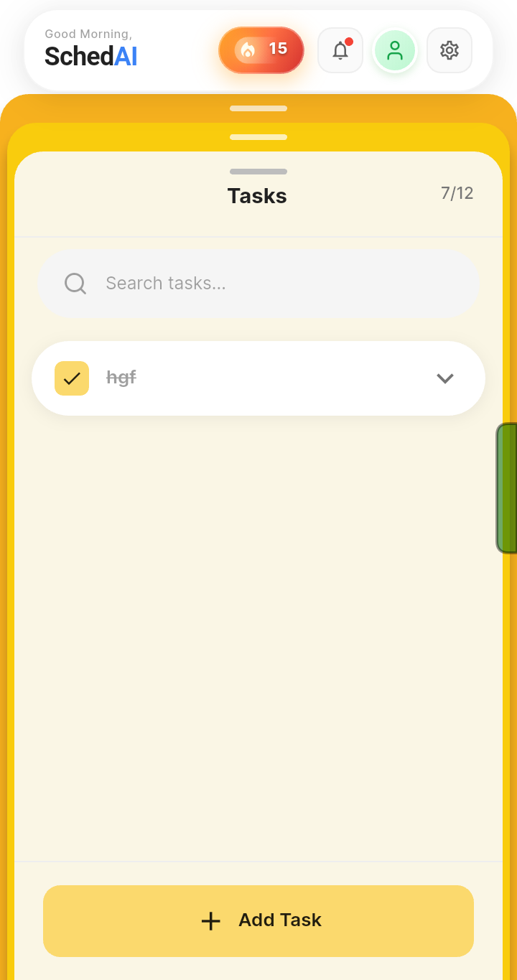
Task: Click the flame icon in streak badge
Action: coord(248,50)
